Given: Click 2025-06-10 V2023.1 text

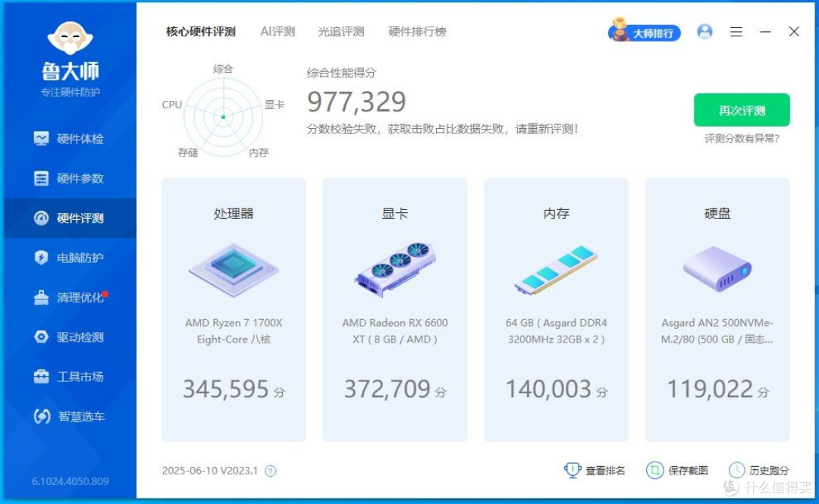Looking at the screenshot, I should [210, 471].
